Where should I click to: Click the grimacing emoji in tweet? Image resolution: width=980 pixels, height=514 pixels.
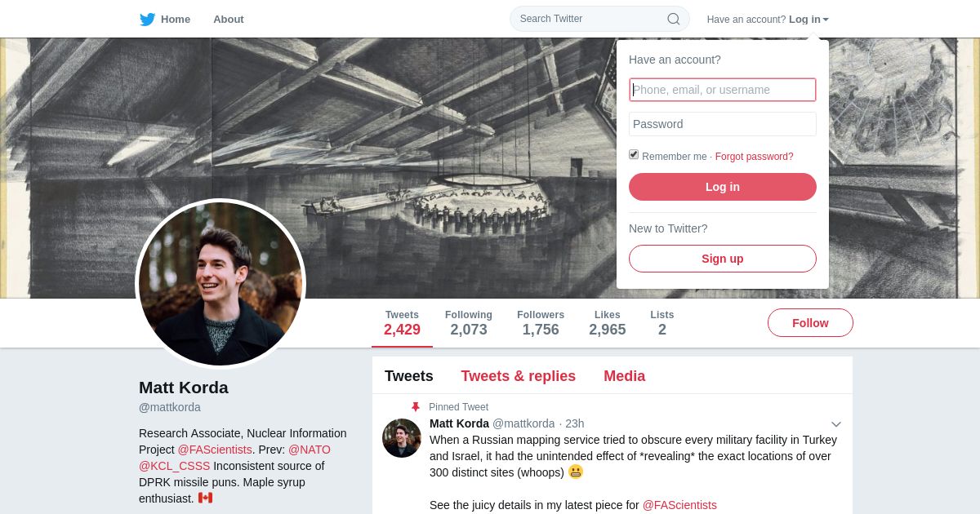576,472
